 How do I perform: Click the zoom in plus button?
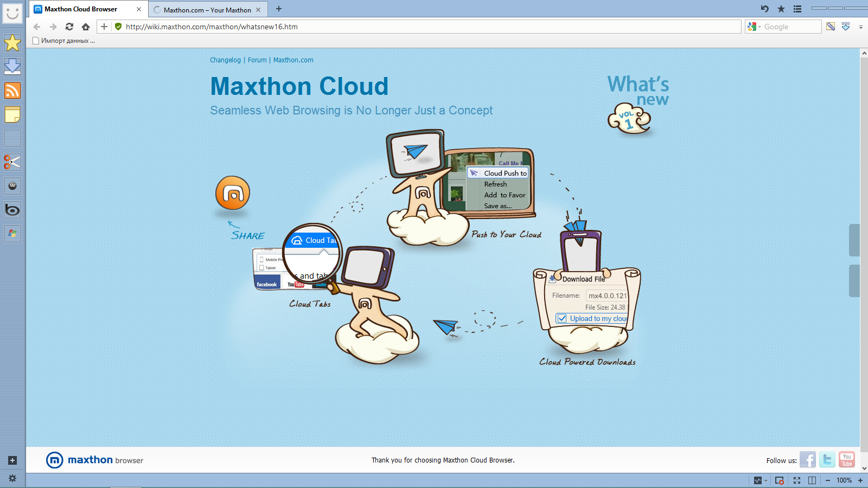pyautogui.click(x=860, y=480)
